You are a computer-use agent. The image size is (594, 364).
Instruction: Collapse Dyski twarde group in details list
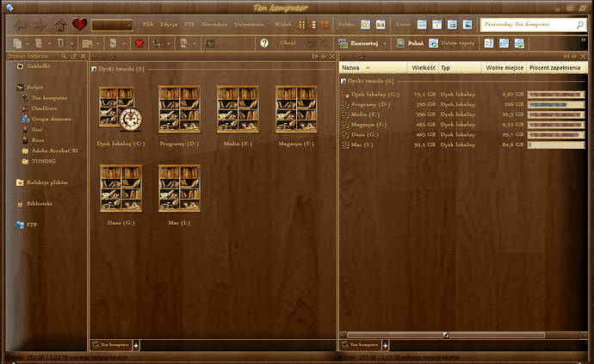[343, 80]
